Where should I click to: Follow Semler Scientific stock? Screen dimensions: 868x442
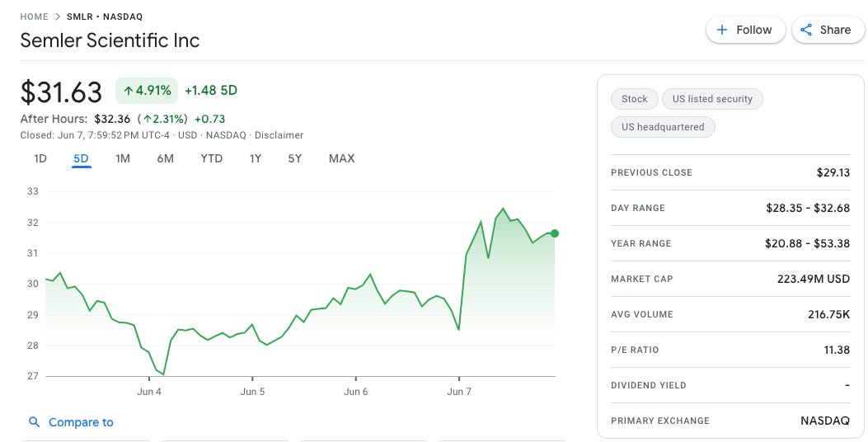click(746, 30)
